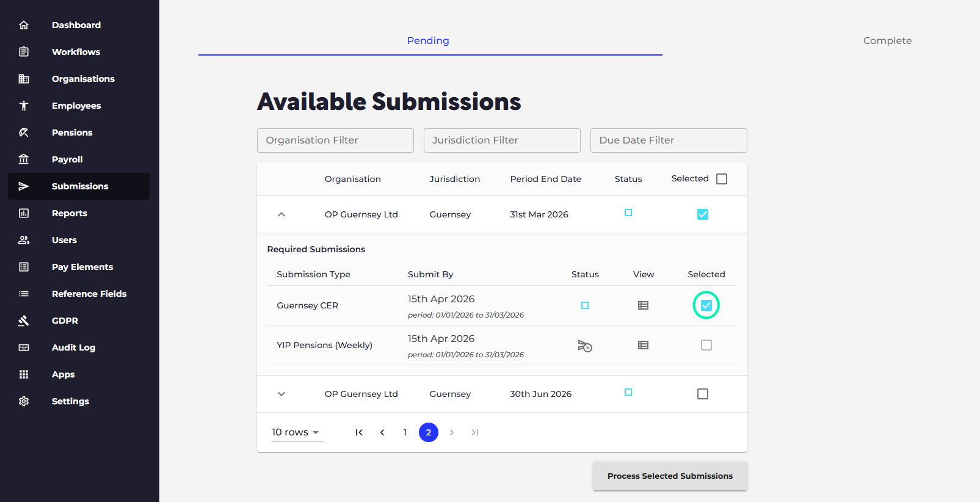Viewport: 980px width, 502px height.
Task: Open the 10 rows page size dropdown
Action: pyautogui.click(x=297, y=432)
